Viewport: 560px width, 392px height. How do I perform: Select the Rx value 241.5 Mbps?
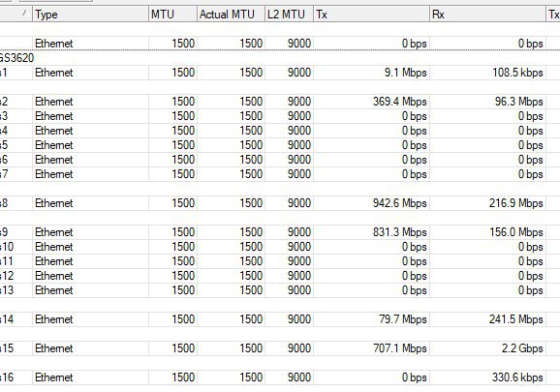coord(516,319)
